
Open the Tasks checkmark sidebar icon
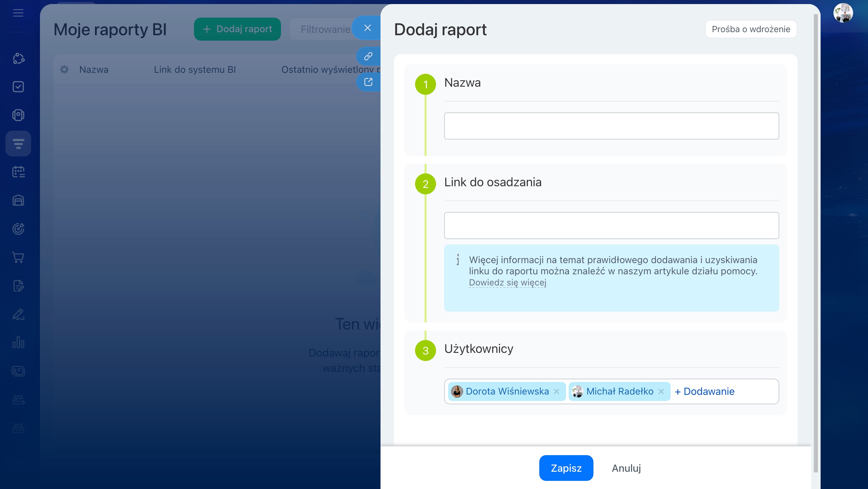point(18,87)
